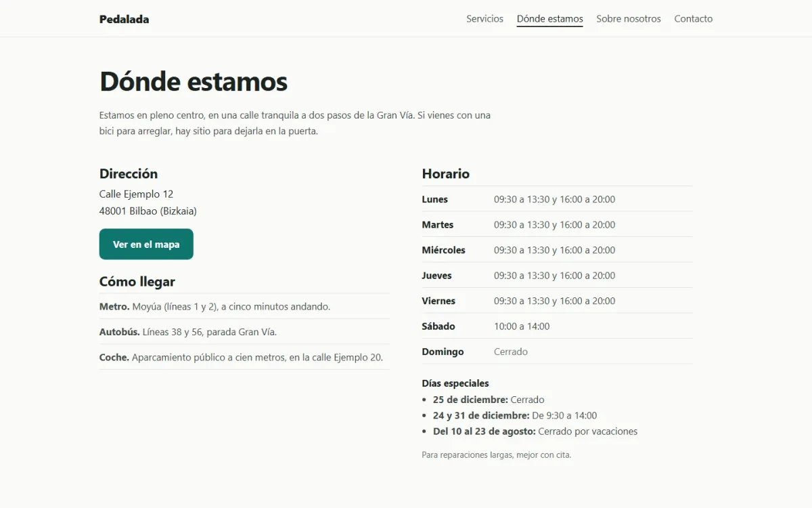Image resolution: width=812 pixels, height=508 pixels.
Task: Click the Cómo llegar heading
Action: [x=137, y=282]
